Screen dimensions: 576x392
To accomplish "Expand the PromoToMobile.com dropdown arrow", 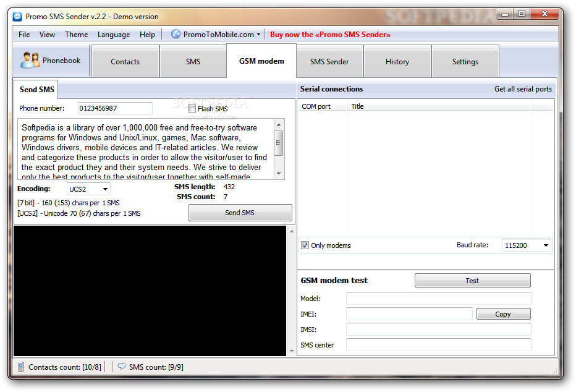I will tap(258, 34).
